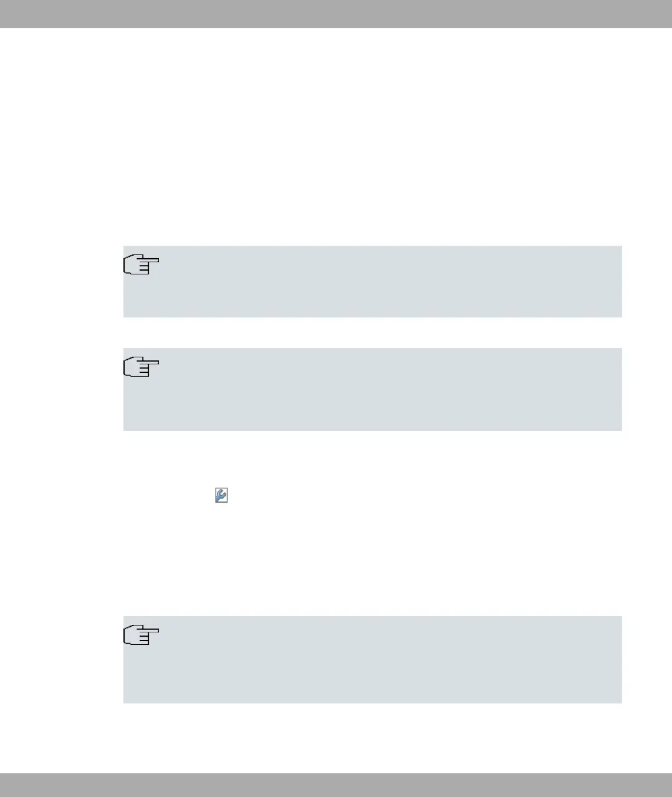Click the white margin left of the bottom hand icon

(x=62, y=634)
